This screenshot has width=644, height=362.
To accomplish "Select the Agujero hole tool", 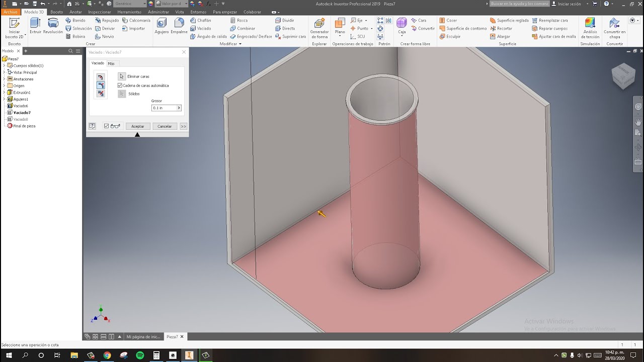I will (x=162, y=26).
